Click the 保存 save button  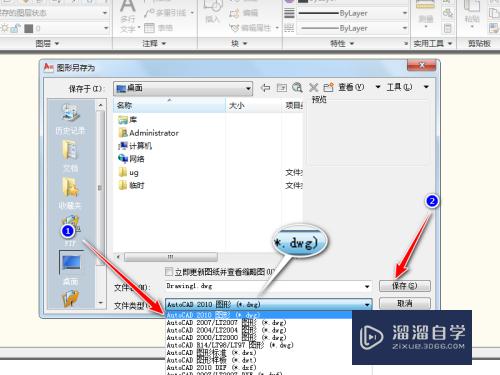point(405,286)
